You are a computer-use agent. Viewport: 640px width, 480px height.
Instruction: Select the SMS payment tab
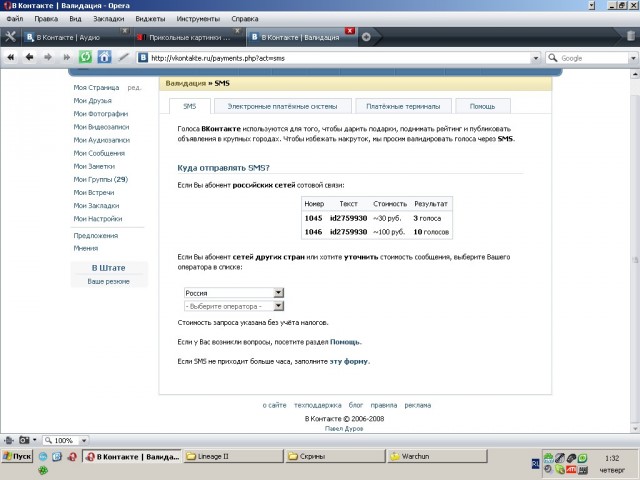tap(190, 106)
